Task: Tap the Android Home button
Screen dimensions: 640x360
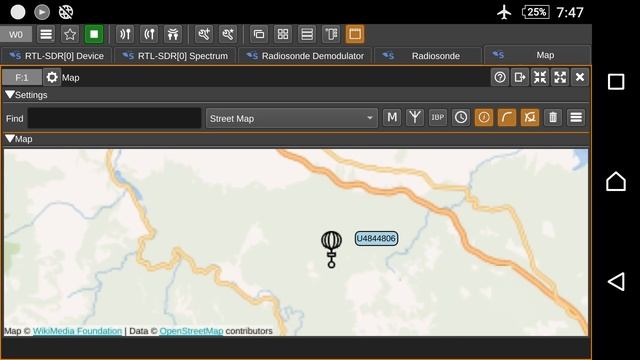Action: pyautogui.click(x=616, y=181)
